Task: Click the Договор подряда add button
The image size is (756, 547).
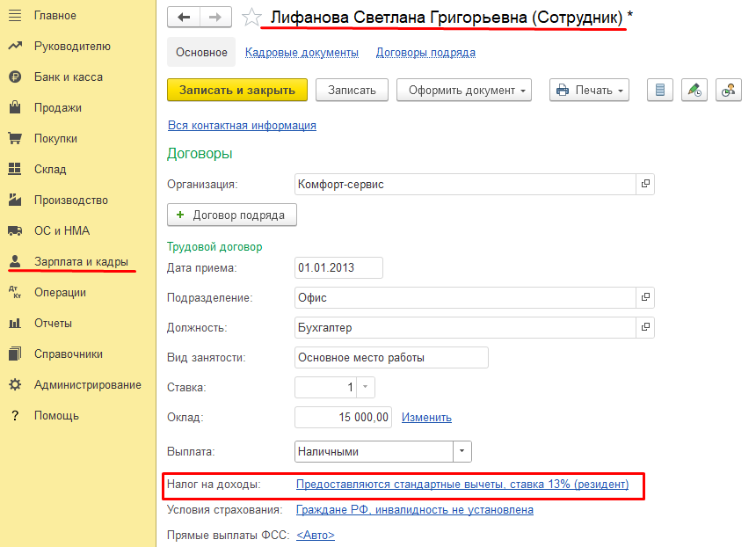Action: (x=232, y=215)
